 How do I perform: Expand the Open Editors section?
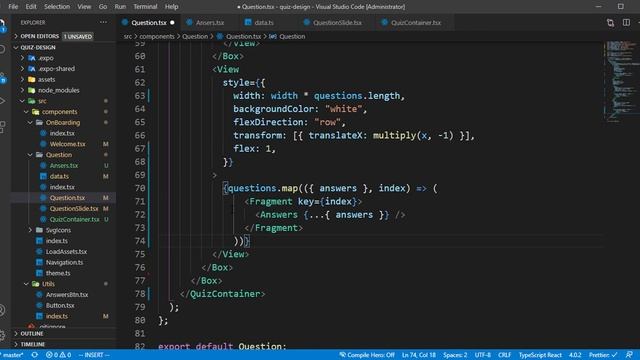(x=40, y=36)
